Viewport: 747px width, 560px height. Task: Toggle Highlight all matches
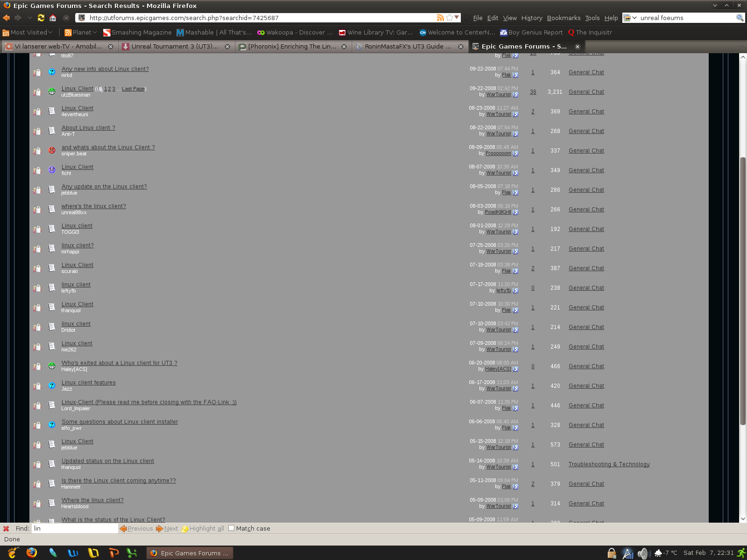(x=203, y=528)
